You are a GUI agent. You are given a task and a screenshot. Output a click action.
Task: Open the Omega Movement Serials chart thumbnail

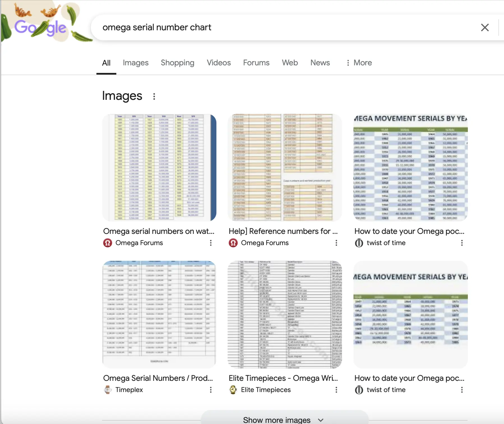coord(410,167)
